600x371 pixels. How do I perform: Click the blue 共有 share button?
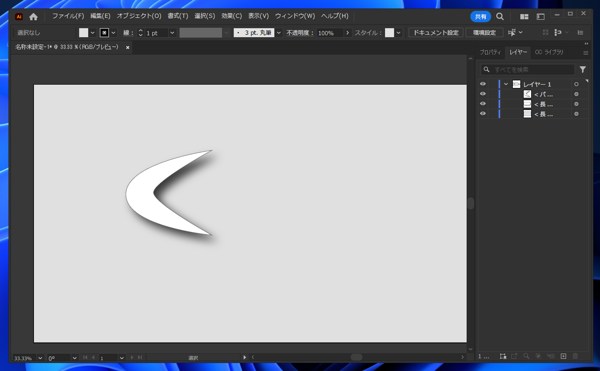480,16
